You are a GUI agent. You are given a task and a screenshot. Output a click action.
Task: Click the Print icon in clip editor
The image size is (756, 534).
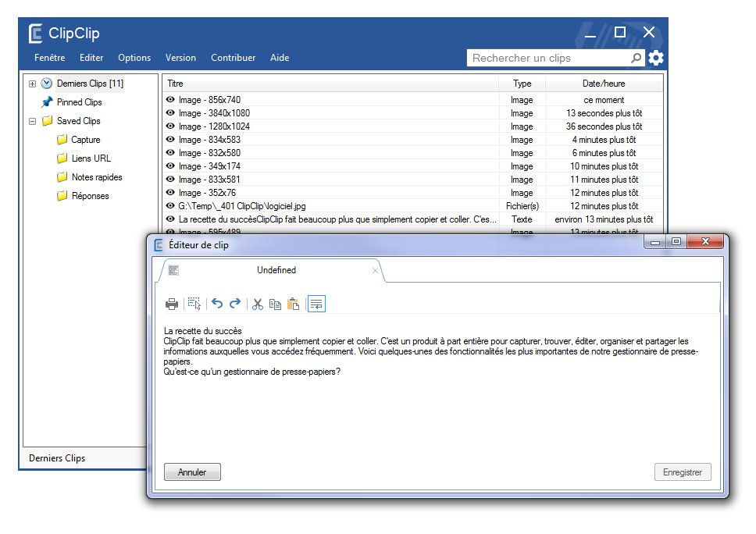point(172,304)
